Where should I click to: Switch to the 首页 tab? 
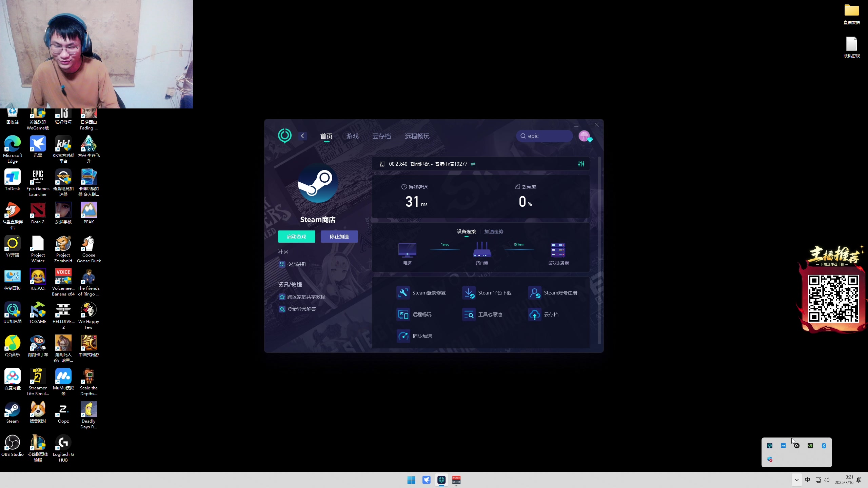326,136
